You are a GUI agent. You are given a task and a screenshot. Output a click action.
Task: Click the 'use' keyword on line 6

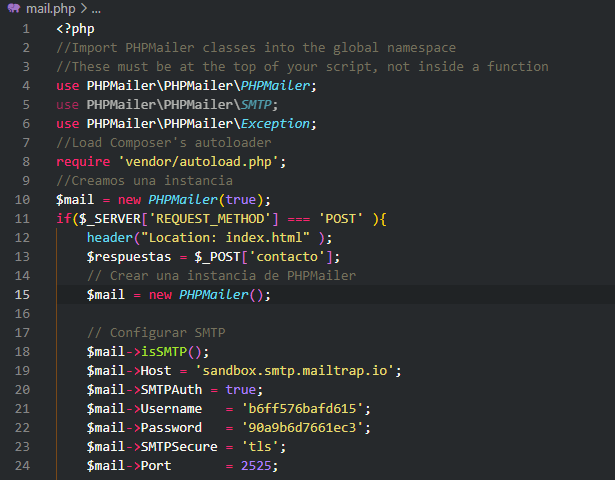coord(68,124)
